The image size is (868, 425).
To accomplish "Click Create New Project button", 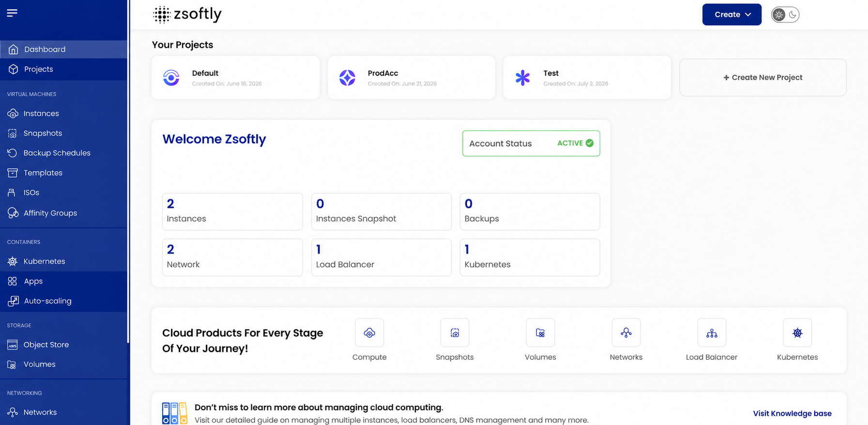I will [x=763, y=78].
